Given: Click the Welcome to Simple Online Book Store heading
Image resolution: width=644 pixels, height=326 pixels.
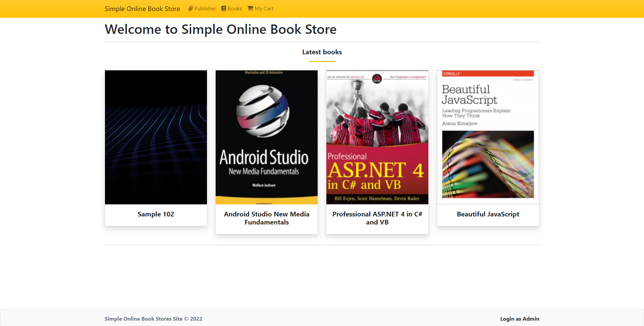Looking at the screenshot, I should (221, 29).
